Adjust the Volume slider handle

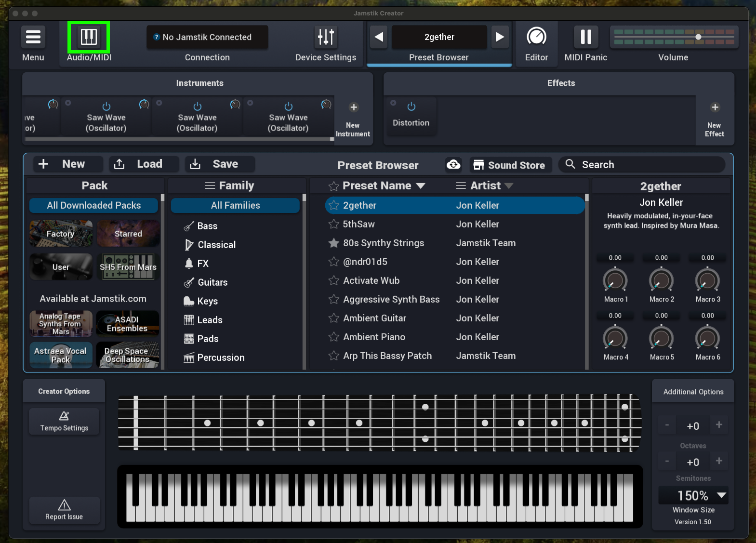coord(698,37)
